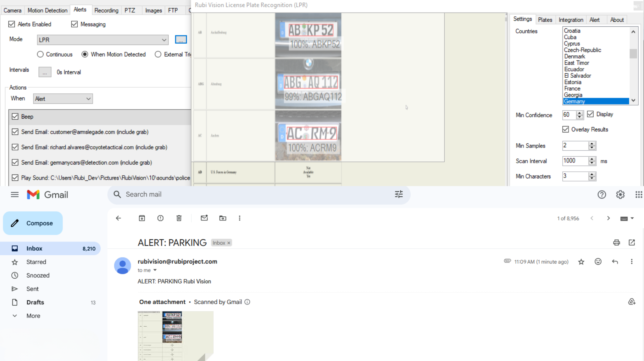644x361 pixels.
Task: Open the Intervals '...' button
Action: click(45, 72)
